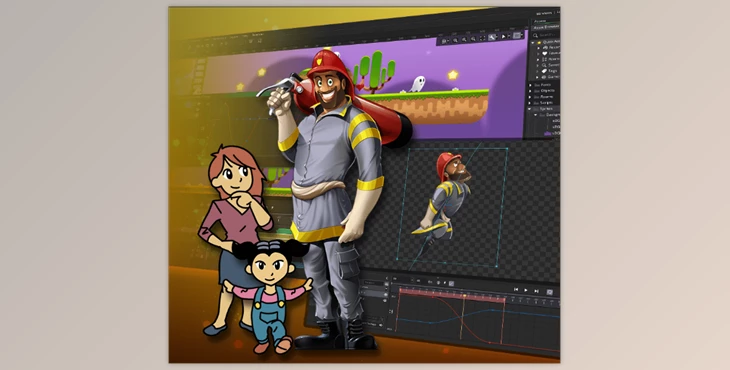Open the grid options icon in room toolbar
This screenshot has height=370, width=730.
point(444,41)
